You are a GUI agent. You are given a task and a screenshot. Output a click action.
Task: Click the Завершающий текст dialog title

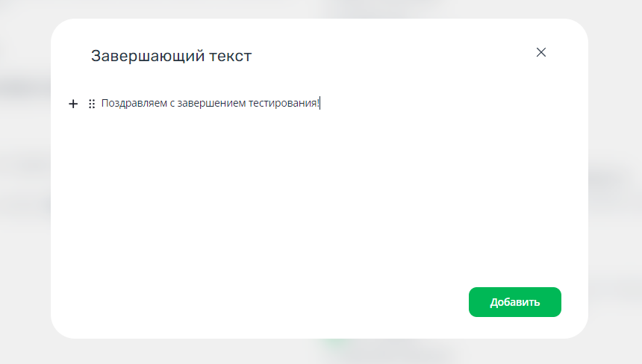tap(171, 56)
